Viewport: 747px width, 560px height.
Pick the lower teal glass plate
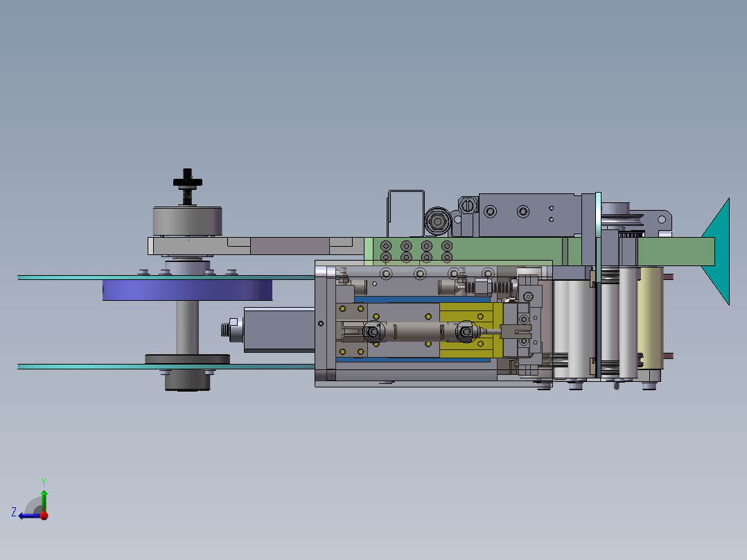coord(166,367)
